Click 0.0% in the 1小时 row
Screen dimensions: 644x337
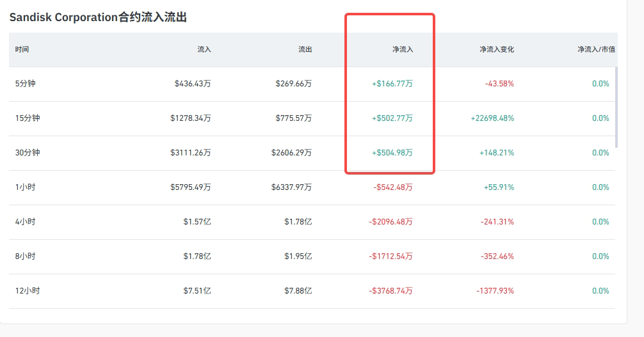pyautogui.click(x=600, y=187)
